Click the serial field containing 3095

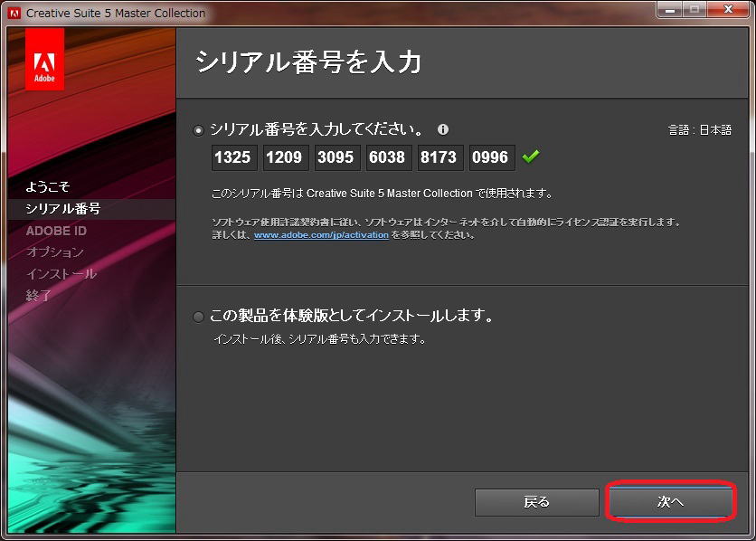click(x=337, y=157)
